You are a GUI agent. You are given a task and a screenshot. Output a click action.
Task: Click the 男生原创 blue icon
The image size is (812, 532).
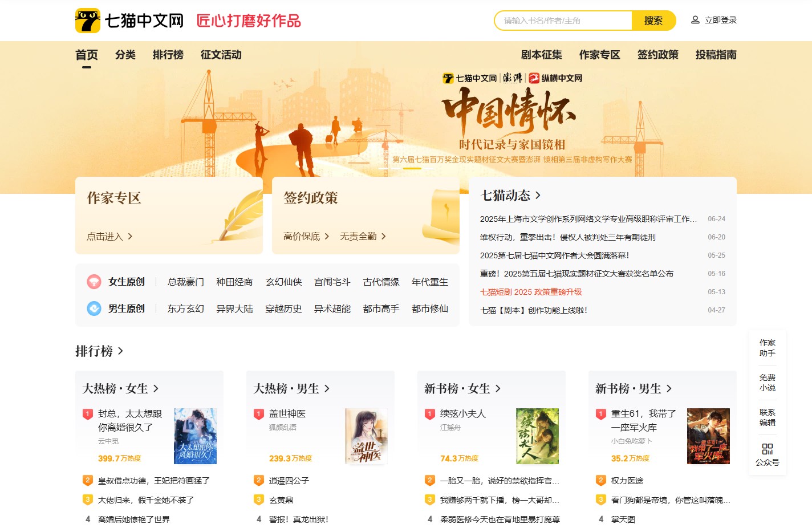pyautogui.click(x=94, y=308)
